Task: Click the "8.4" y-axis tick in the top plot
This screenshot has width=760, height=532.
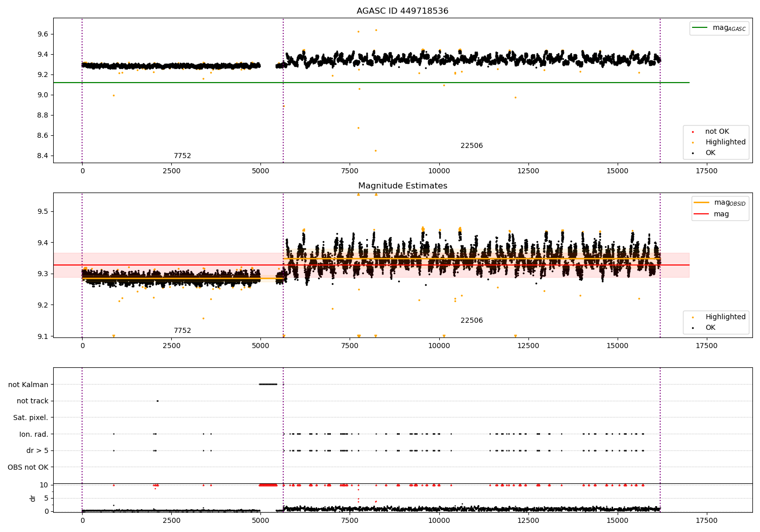Action: [x=43, y=156]
